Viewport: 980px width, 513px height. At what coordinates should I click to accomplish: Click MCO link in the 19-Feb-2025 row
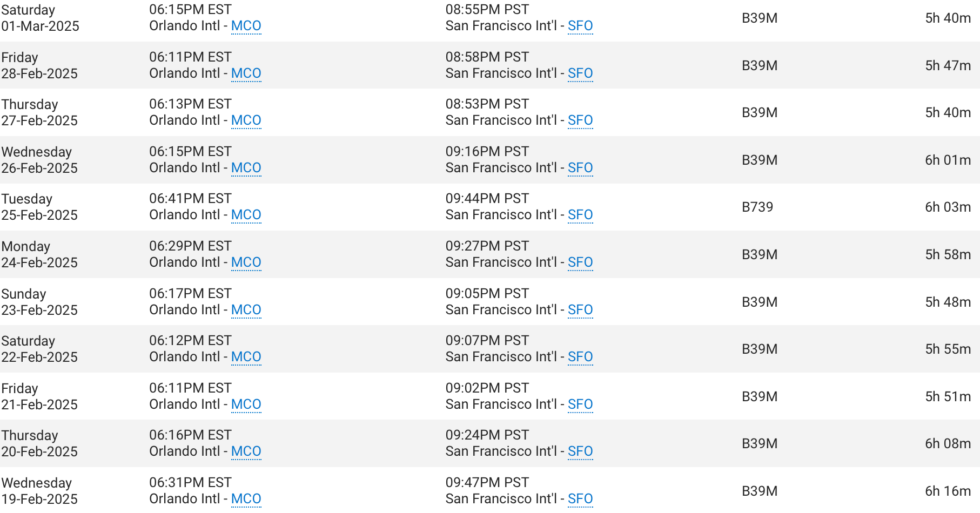click(x=246, y=499)
